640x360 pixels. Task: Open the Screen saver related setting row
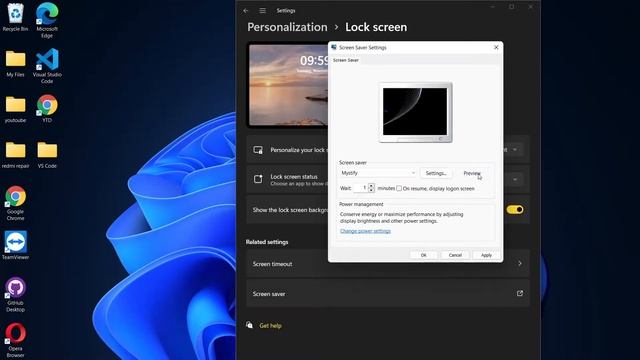[x=387, y=293]
